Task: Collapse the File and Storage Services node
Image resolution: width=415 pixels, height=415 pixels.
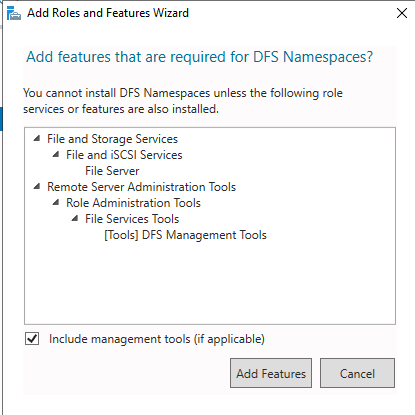Action: (x=37, y=138)
